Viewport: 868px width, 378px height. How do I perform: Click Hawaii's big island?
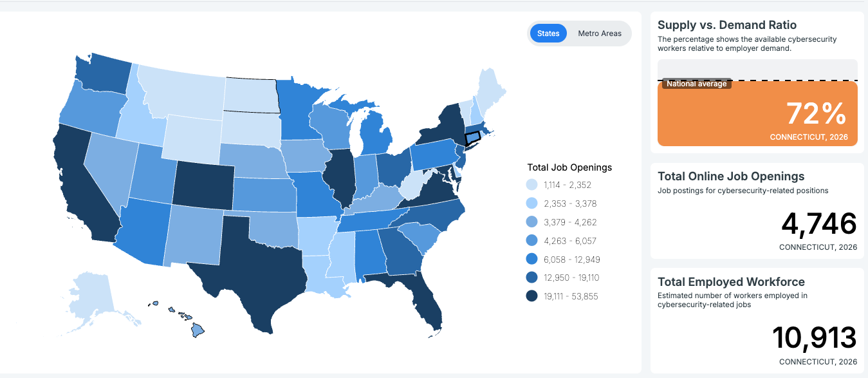(x=198, y=331)
